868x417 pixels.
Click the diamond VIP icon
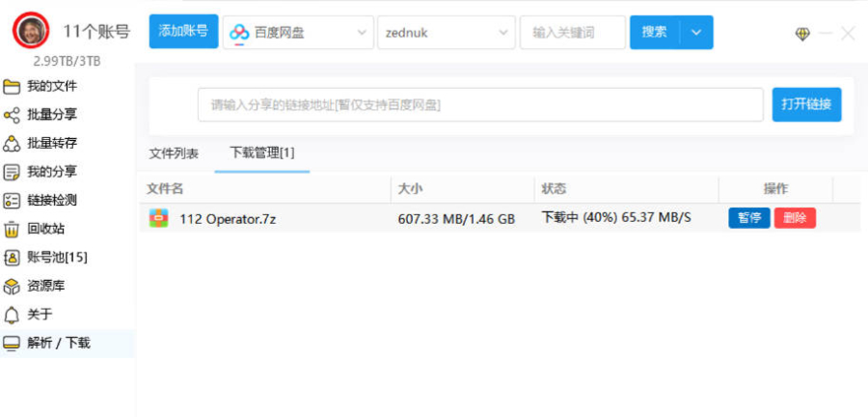[x=802, y=34]
